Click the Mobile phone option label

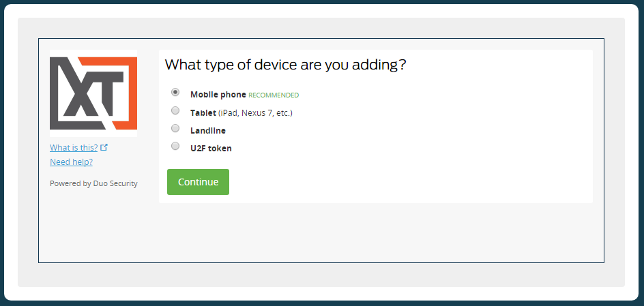(218, 95)
